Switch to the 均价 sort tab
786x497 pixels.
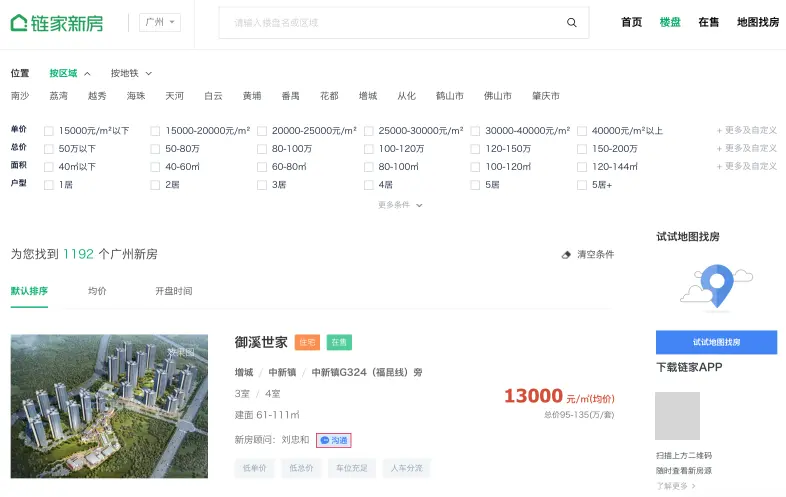[97, 291]
